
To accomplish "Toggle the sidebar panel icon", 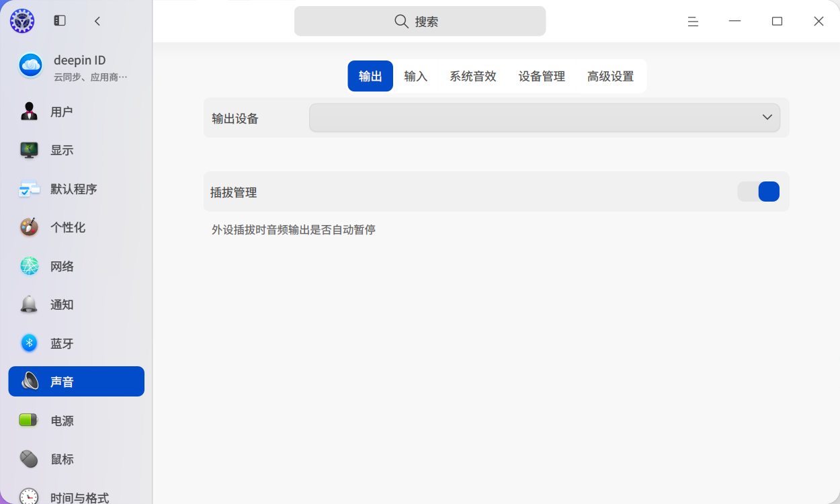I will tap(60, 21).
